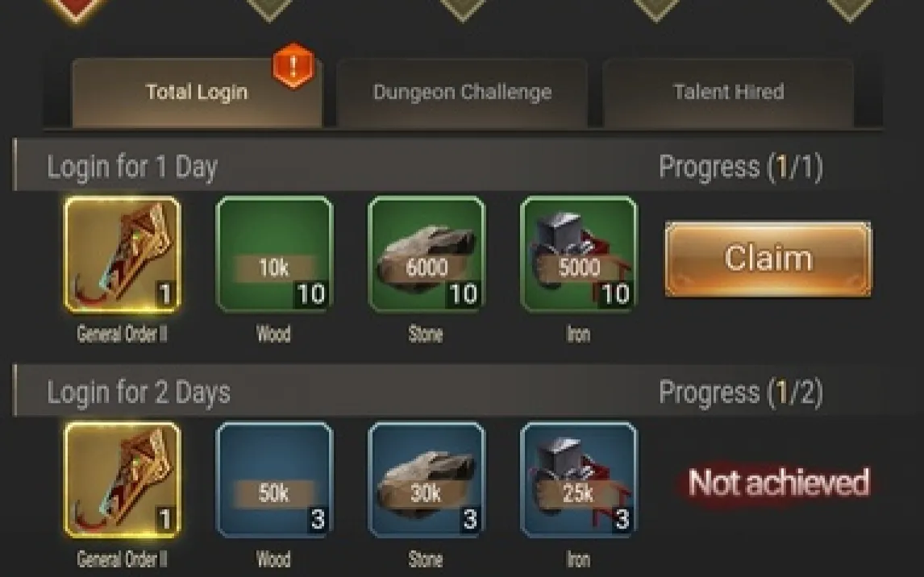Select the 30k Stone reward icon

(x=426, y=480)
